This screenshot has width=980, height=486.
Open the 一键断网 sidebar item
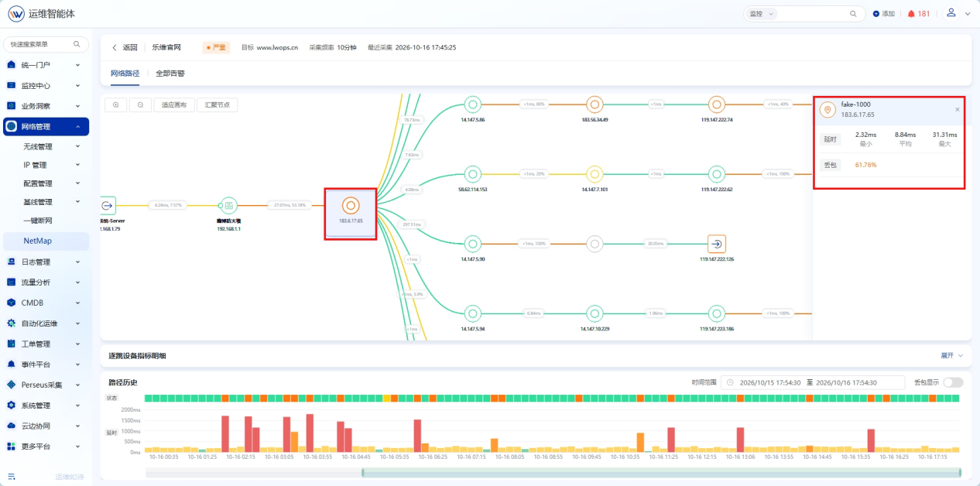pos(46,221)
